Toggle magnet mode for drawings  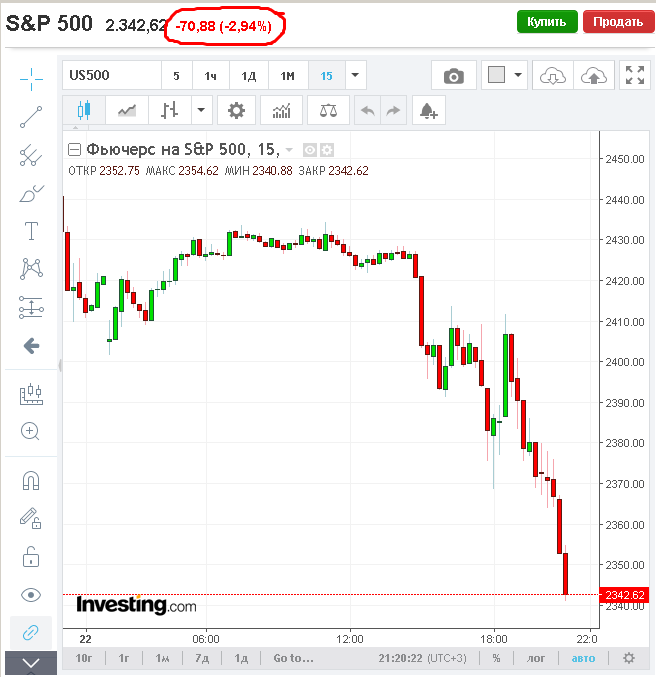pyautogui.click(x=31, y=481)
